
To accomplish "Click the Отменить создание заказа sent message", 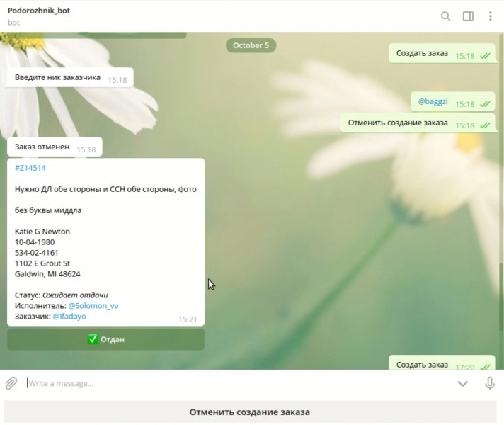I will pos(418,123).
